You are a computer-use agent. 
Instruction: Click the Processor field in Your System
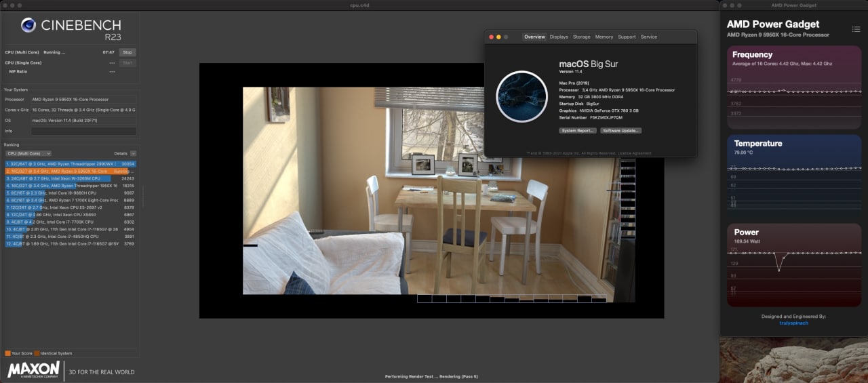pyautogui.click(x=83, y=100)
